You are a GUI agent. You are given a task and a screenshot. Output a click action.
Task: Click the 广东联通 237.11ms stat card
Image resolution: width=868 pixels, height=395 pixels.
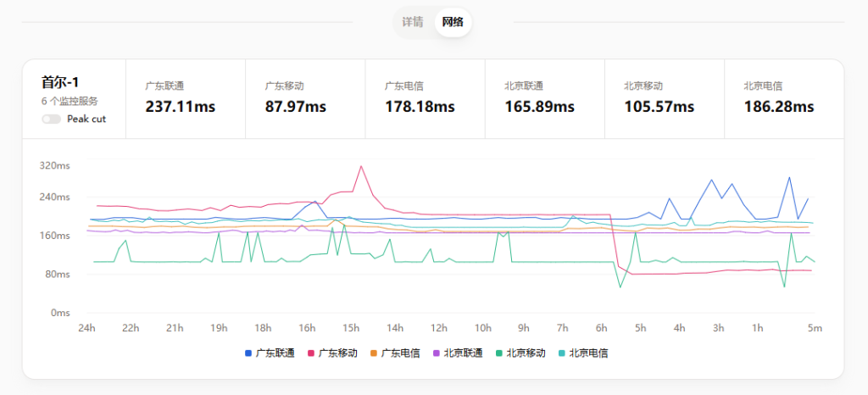tap(185, 98)
